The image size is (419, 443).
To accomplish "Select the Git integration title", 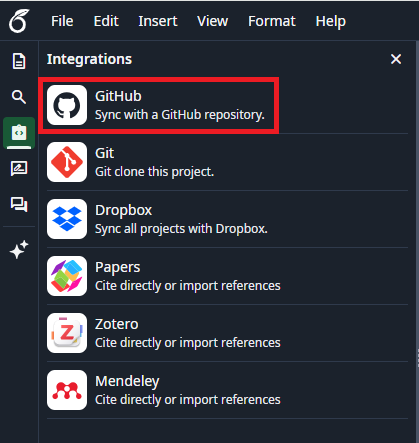I will [105, 153].
